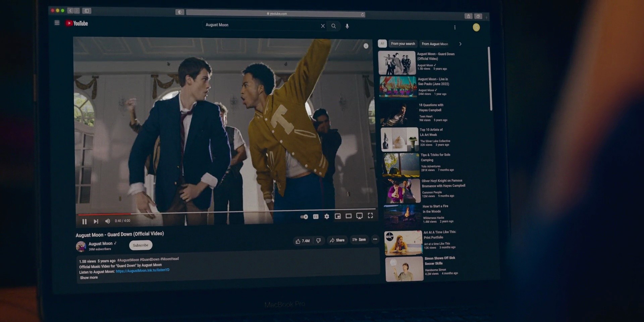Like the video with 7.4M likes
The height and width of the screenshot is (322, 644).
click(x=303, y=241)
